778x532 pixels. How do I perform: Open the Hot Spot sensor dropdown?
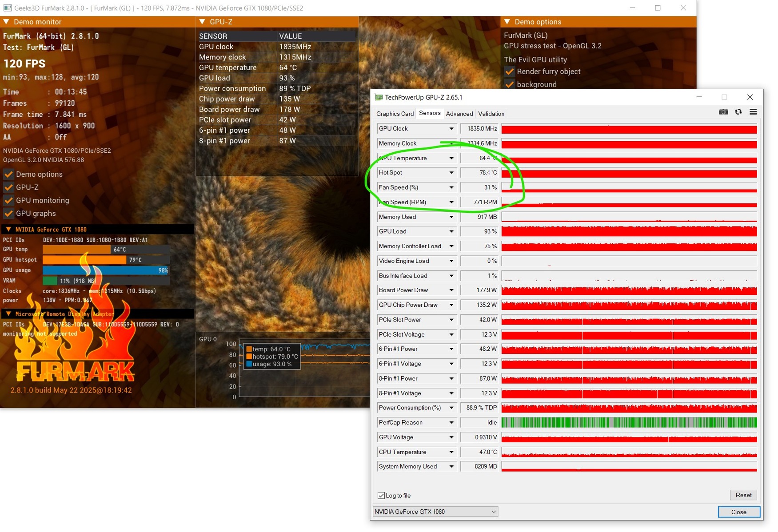[x=451, y=173]
